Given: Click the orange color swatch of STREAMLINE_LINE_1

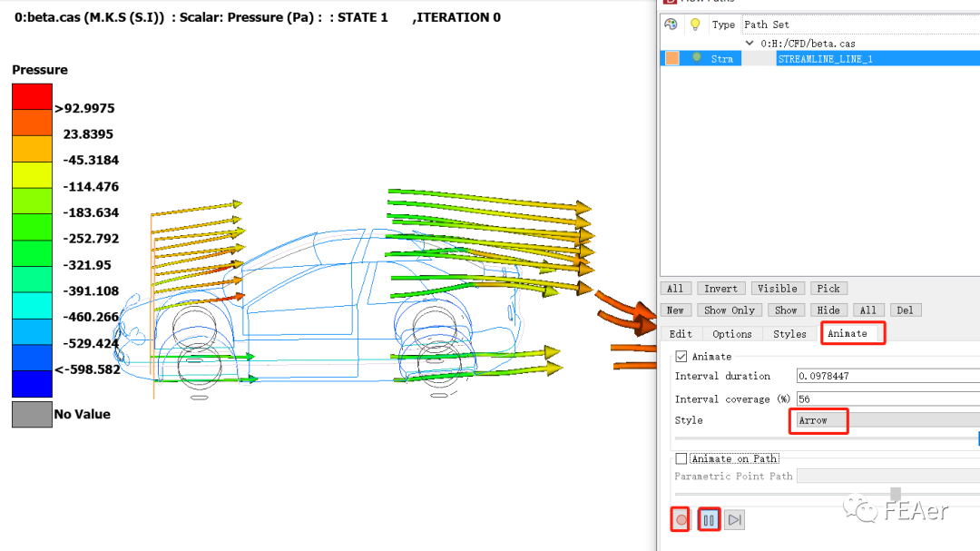Looking at the screenshot, I should tap(672, 58).
